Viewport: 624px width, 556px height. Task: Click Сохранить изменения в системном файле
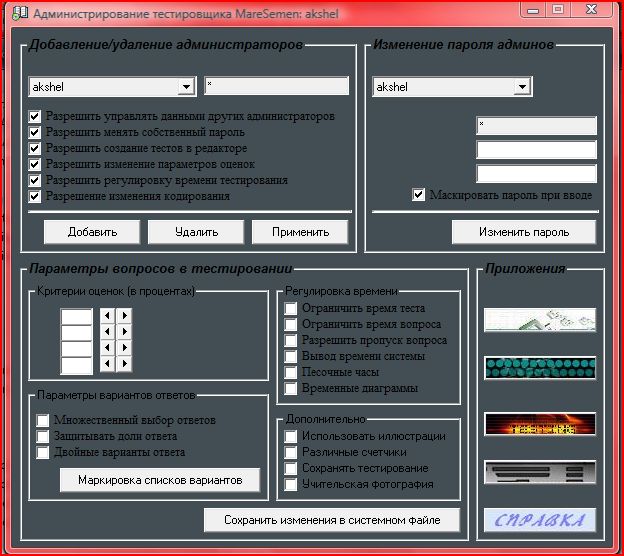click(334, 520)
